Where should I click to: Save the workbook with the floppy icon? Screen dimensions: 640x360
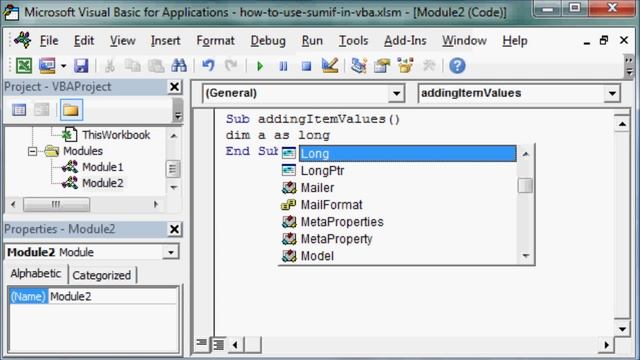coord(81,65)
